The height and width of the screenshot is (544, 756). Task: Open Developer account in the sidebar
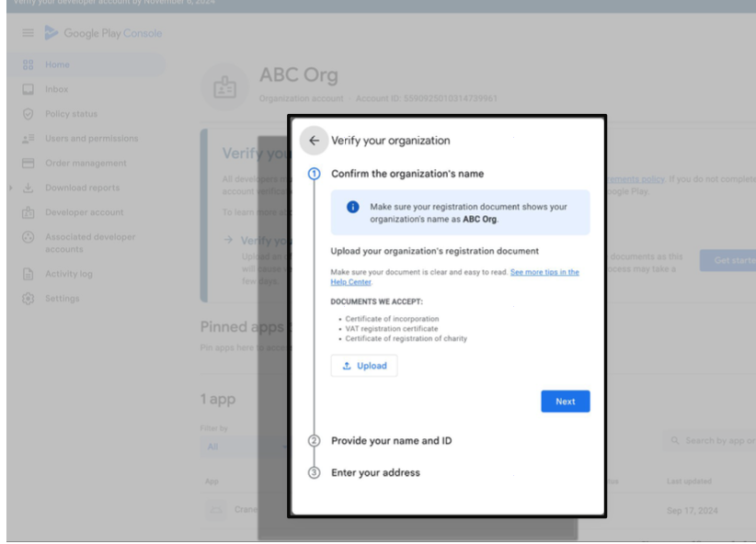86,212
